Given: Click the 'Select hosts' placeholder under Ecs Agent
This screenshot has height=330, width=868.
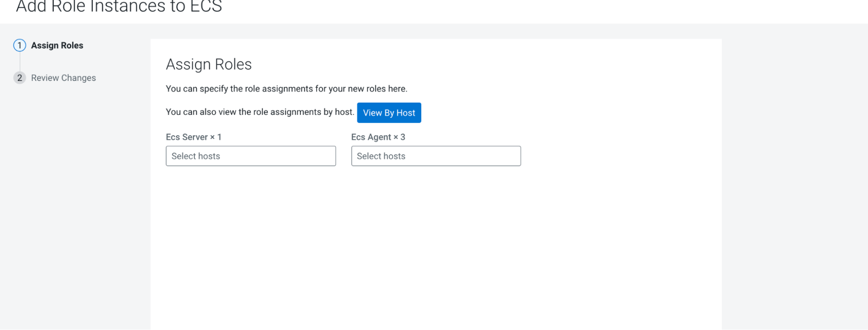Looking at the screenshot, I should click(x=381, y=156).
